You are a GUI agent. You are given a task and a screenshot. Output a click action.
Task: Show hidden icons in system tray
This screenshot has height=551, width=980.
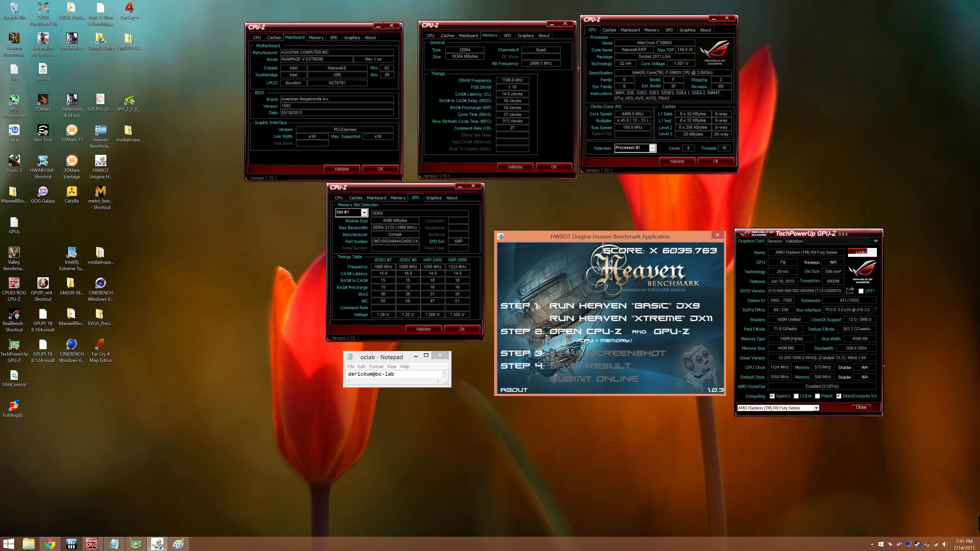coord(872,544)
